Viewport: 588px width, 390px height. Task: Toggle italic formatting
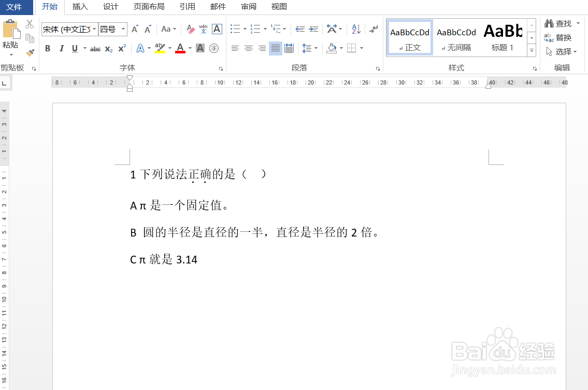pos(62,48)
